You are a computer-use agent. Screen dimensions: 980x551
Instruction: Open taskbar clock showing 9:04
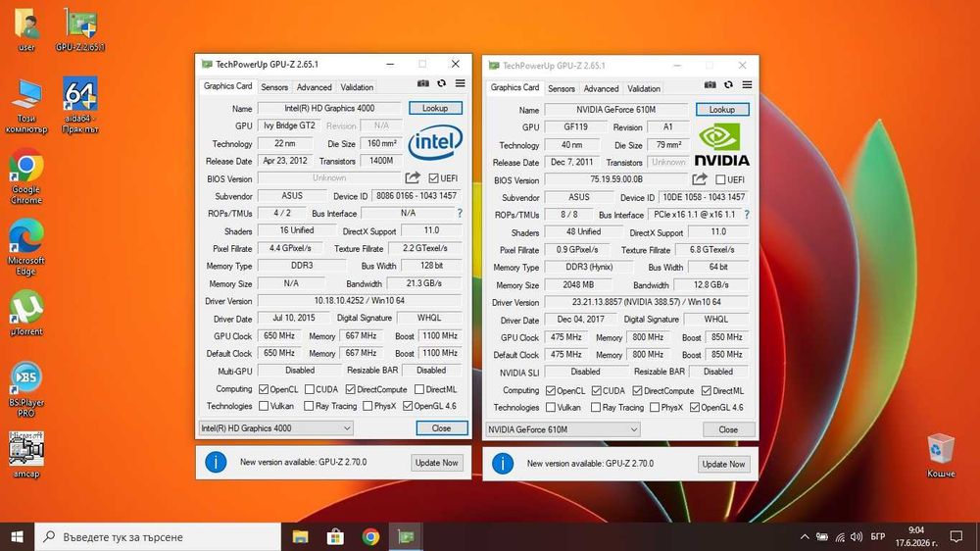[x=916, y=536]
